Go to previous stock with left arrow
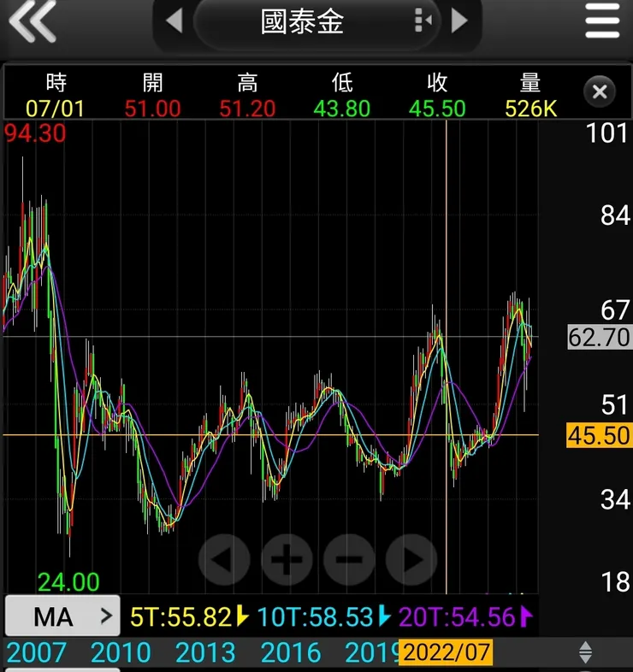The height and width of the screenshot is (672, 633). (x=175, y=21)
